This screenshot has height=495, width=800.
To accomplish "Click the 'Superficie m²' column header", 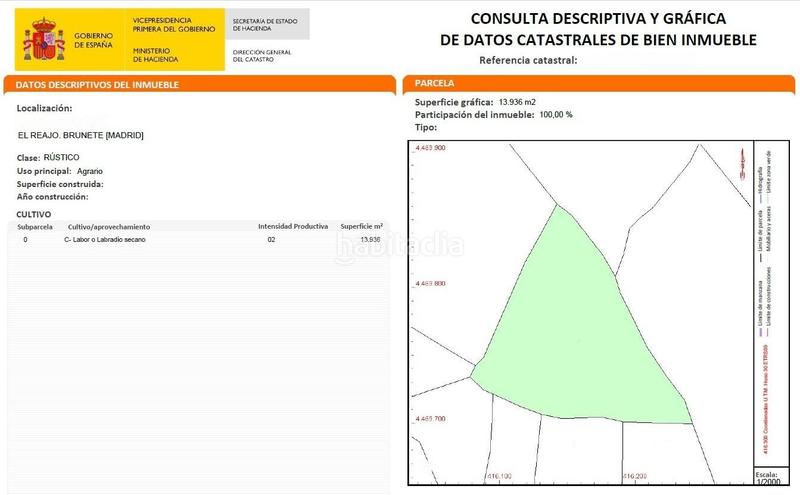I will (x=362, y=226).
